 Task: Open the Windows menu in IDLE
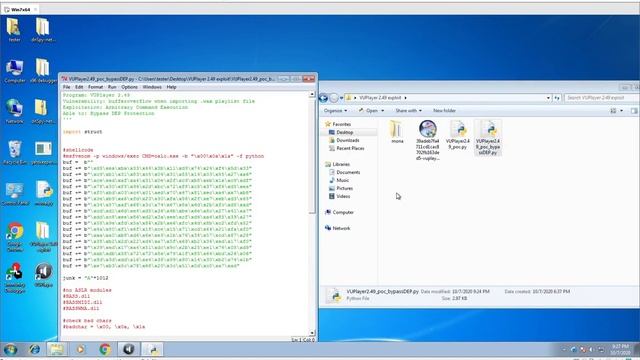152,87
